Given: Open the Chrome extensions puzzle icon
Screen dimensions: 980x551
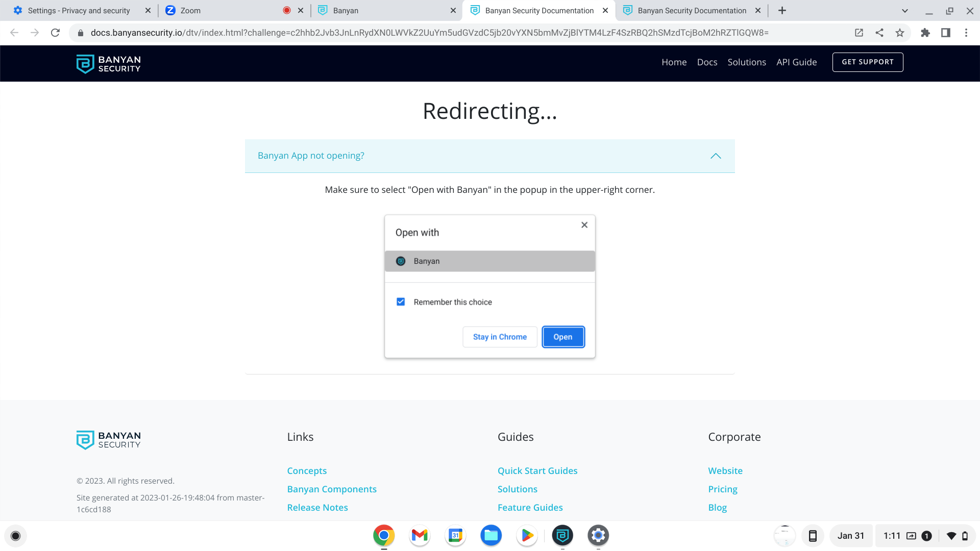Looking at the screenshot, I should [925, 33].
